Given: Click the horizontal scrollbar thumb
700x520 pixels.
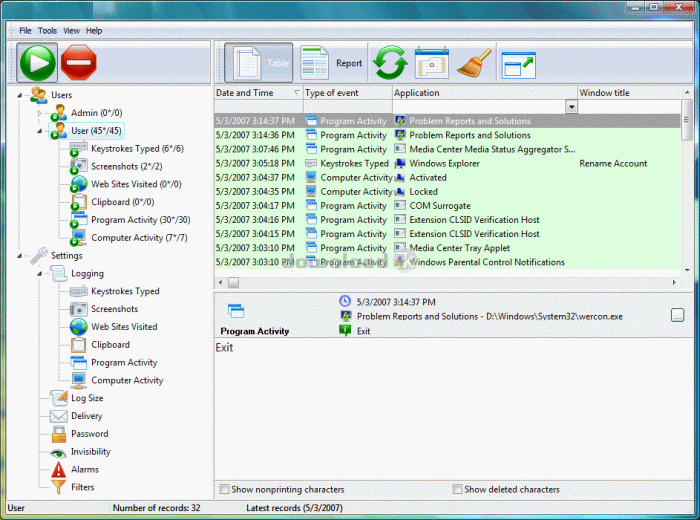Looking at the screenshot, I should coord(233,283).
